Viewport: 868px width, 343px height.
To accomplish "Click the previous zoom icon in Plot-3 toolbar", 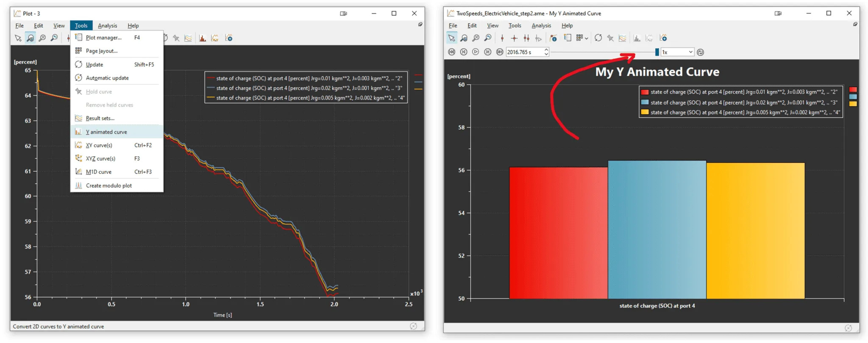I will (x=54, y=38).
